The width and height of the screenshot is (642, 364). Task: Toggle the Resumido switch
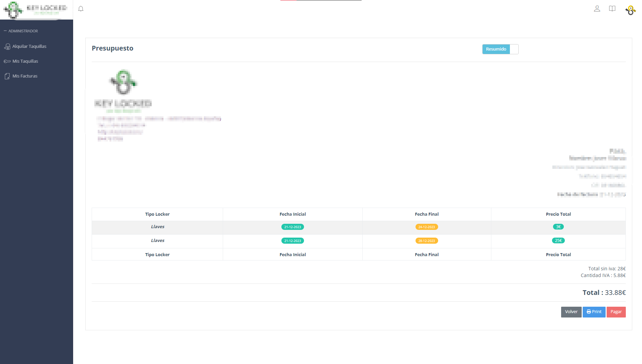(x=500, y=49)
